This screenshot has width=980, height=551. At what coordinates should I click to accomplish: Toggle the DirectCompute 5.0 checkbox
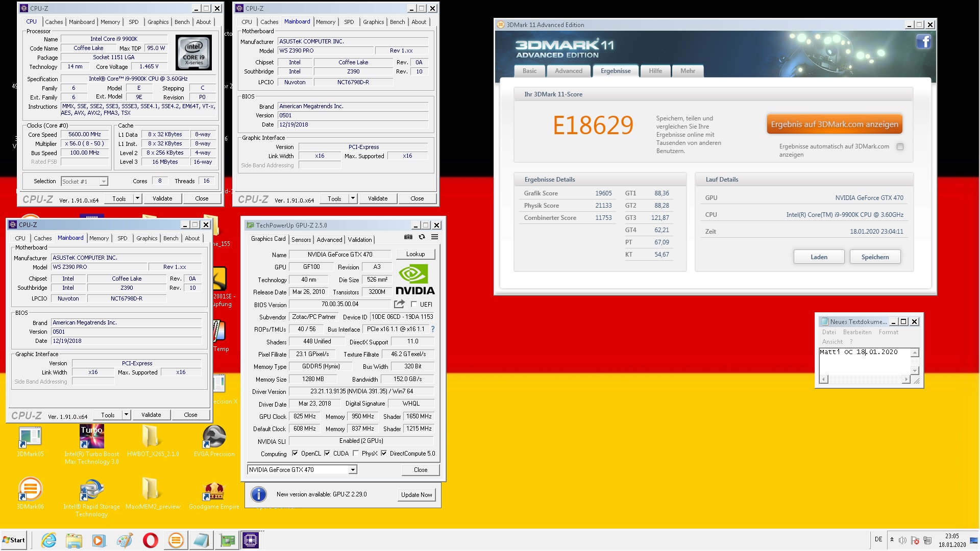[384, 453]
